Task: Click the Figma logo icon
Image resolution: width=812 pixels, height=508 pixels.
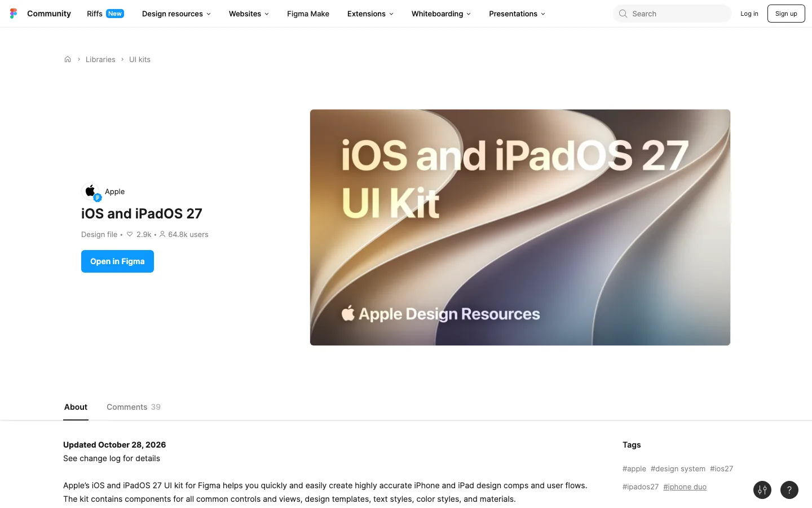Action: [x=14, y=14]
